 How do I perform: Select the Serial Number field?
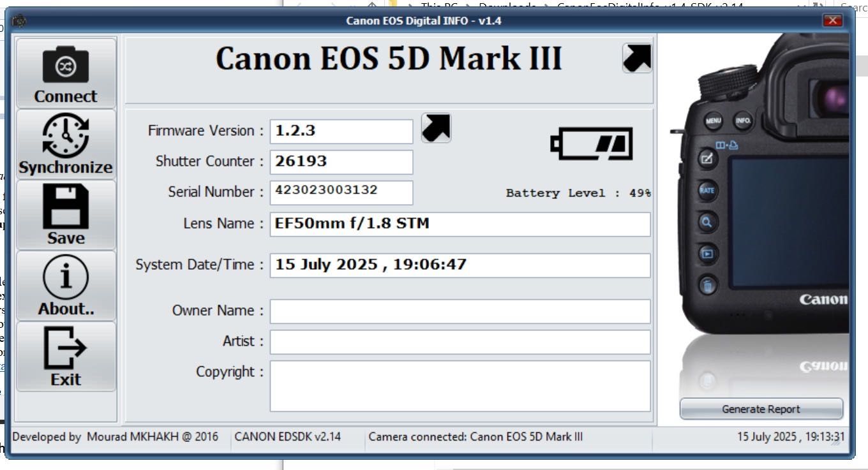(x=341, y=193)
